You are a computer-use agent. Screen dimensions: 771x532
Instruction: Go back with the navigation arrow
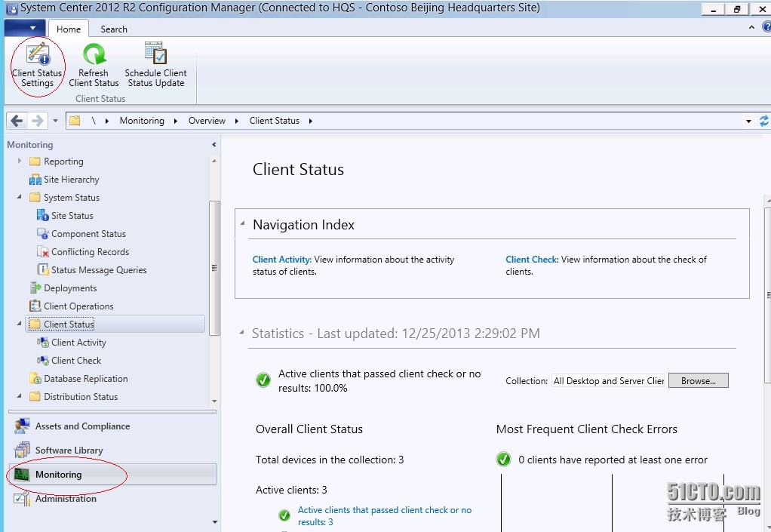(x=17, y=121)
